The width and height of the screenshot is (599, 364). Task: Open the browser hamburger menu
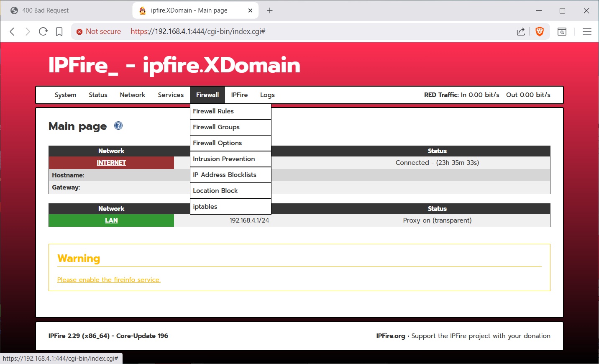pyautogui.click(x=587, y=31)
